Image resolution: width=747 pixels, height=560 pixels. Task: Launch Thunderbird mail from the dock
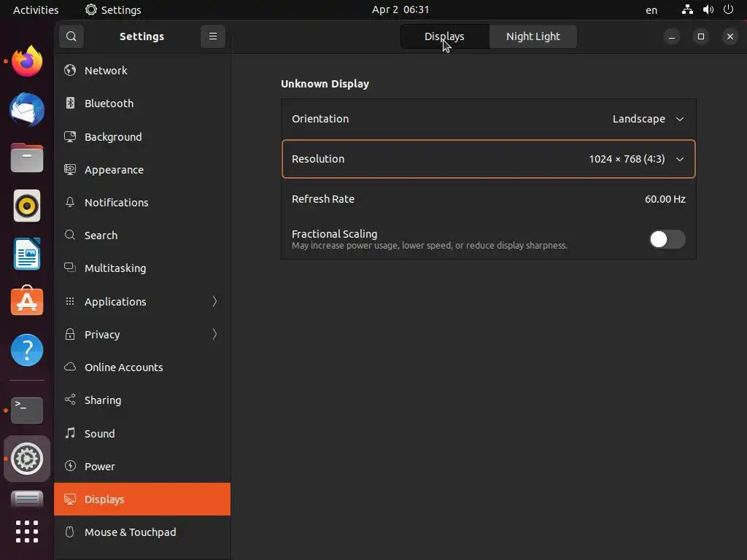coord(27,110)
